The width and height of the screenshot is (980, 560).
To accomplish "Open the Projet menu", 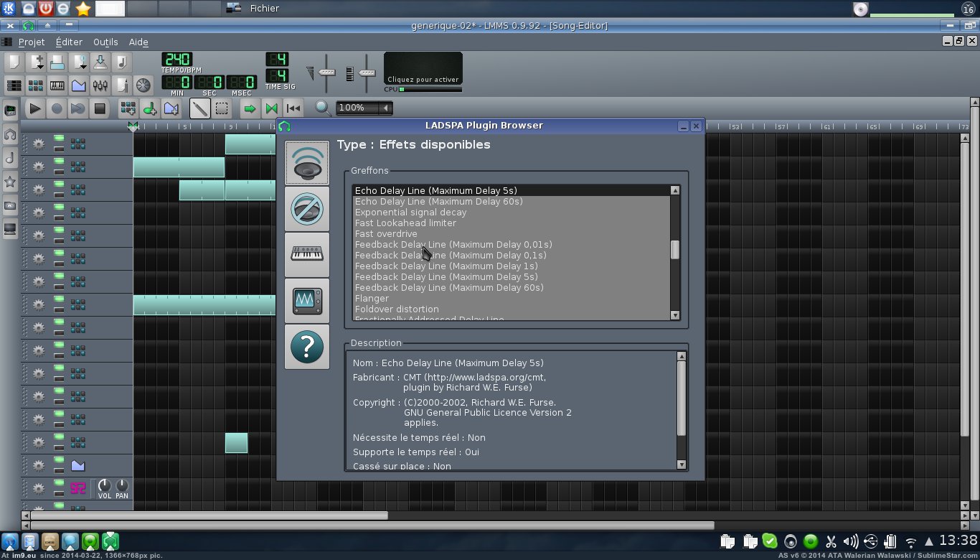I will coord(32,42).
